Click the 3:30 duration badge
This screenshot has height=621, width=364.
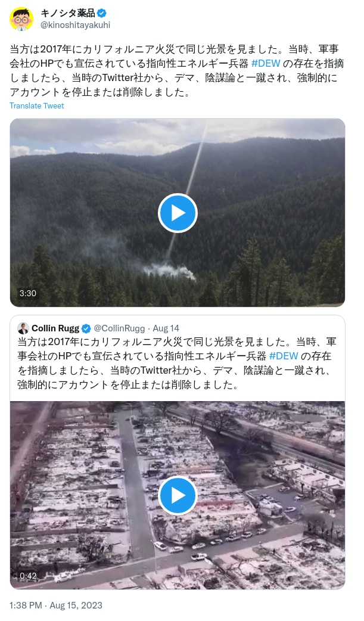pos(28,293)
